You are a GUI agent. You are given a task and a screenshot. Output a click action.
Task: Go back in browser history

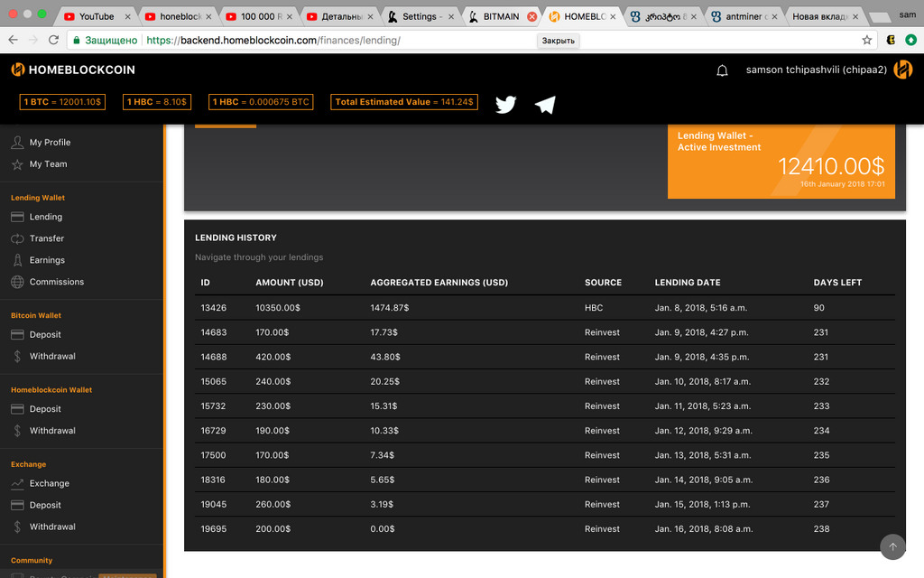coord(13,40)
